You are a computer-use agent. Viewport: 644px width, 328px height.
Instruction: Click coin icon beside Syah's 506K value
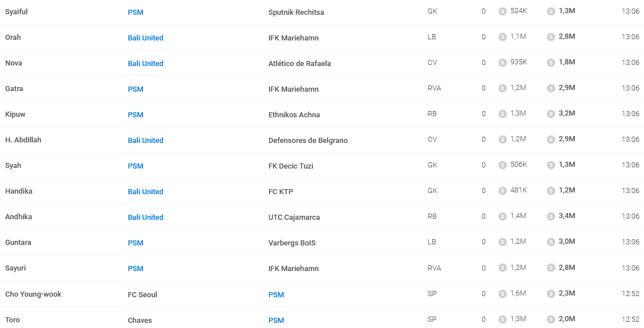click(x=502, y=165)
